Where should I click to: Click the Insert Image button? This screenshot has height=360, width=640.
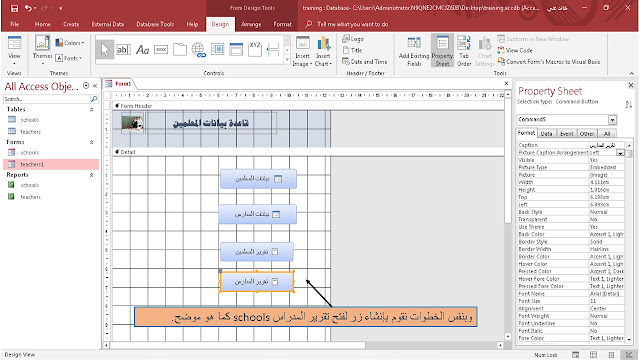302,51
